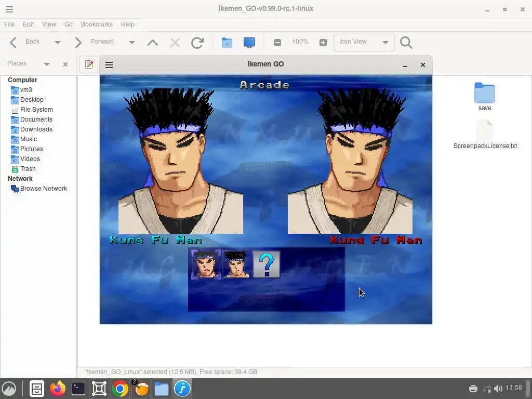Click the Stop loading X icon
This screenshot has height=399, width=532.
pos(175,43)
